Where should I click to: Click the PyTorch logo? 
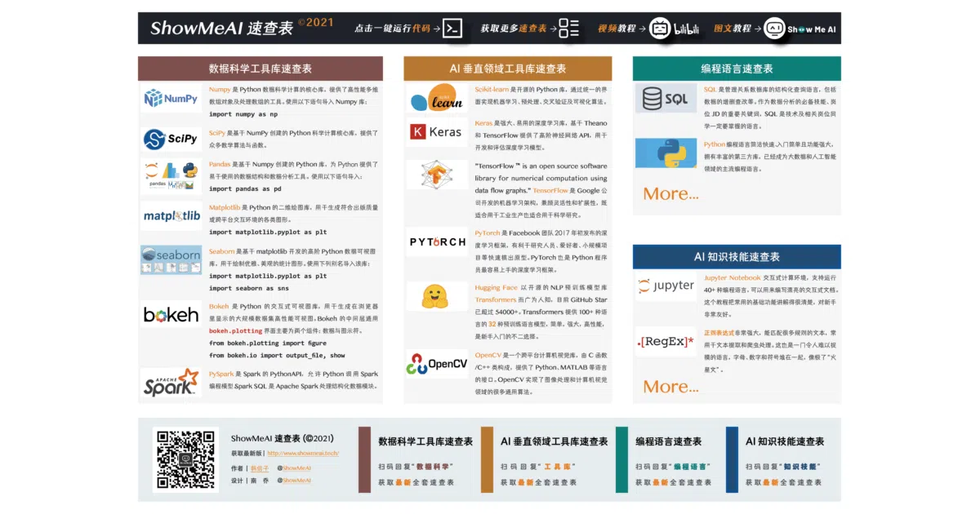(437, 241)
